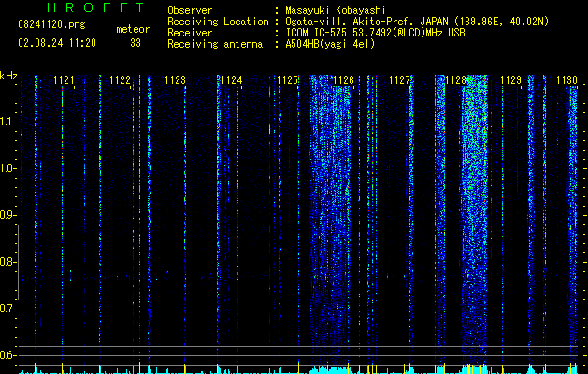Click the 1129 time marker
Image resolution: width=588 pixels, height=374 pixels.
511,80
